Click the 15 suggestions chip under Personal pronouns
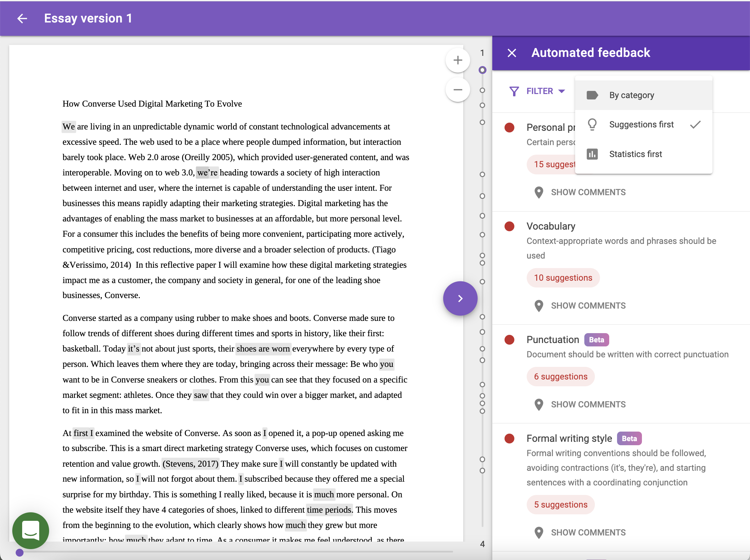750x560 pixels. tap(551, 164)
